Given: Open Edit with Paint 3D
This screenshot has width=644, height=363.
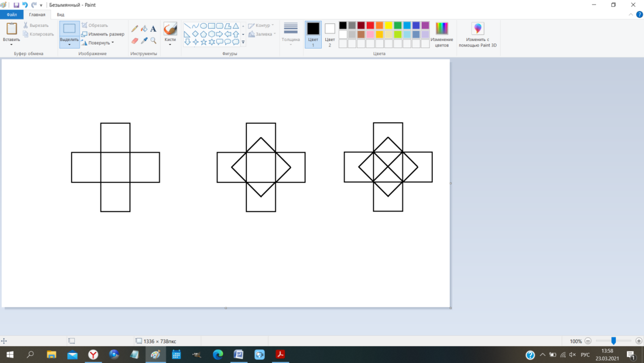Looking at the screenshot, I should [477, 34].
